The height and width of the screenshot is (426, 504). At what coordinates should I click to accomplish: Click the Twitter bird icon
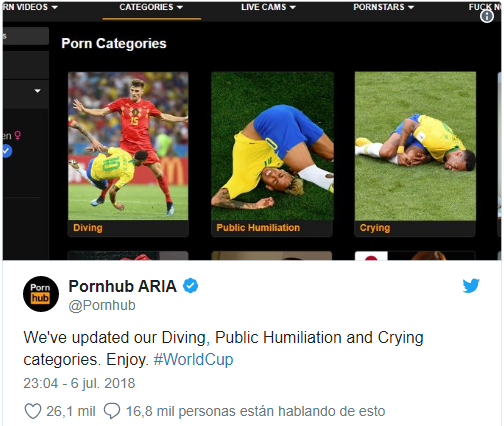(471, 286)
